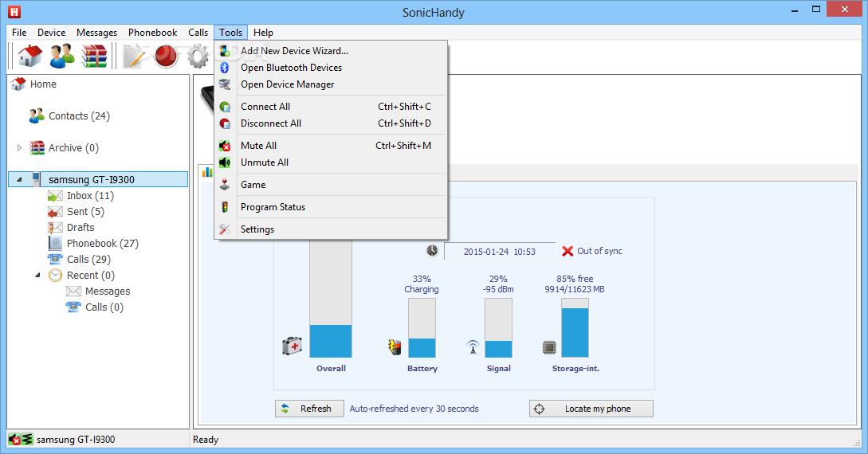The width and height of the screenshot is (868, 454).
Task: Click the Settings tools icon in menu
Action: coord(225,229)
